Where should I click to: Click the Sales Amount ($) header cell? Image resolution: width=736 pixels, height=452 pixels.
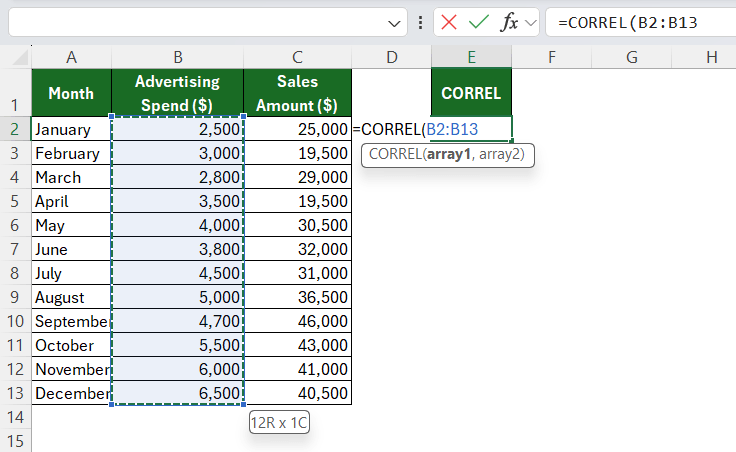(x=297, y=93)
